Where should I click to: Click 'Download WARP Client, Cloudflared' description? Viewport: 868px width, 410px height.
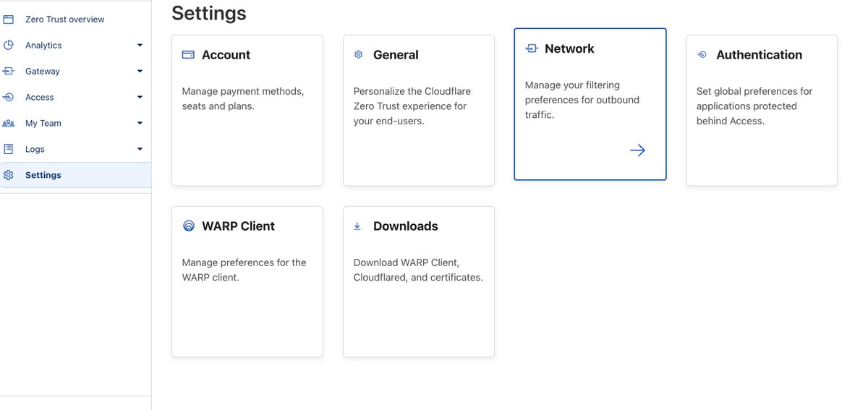[418, 270]
